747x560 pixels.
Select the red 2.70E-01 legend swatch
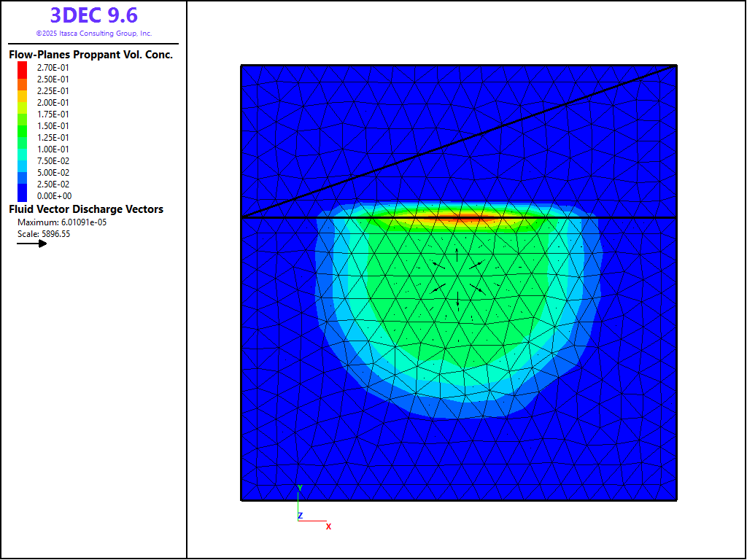[23, 68]
